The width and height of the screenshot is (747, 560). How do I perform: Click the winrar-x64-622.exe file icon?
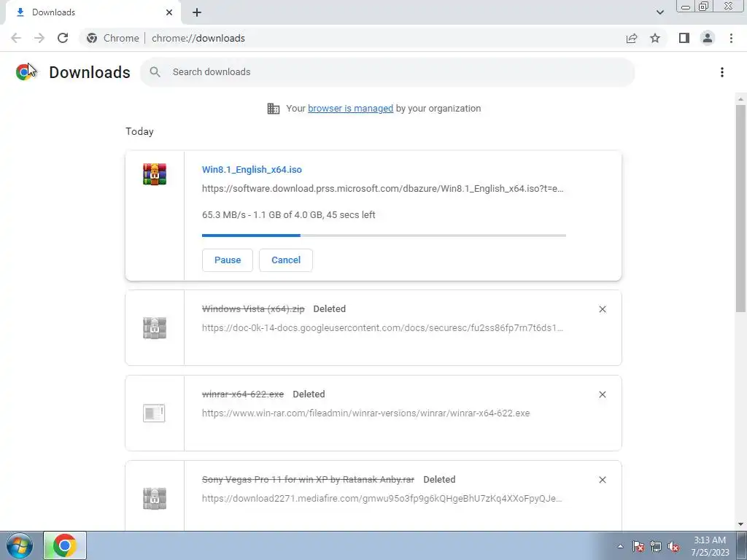[x=155, y=413]
